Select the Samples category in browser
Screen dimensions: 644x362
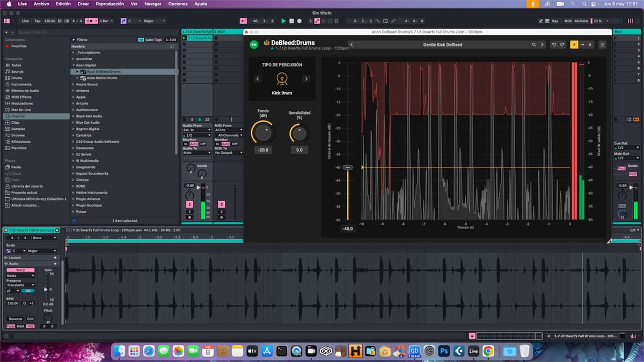[x=18, y=129]
